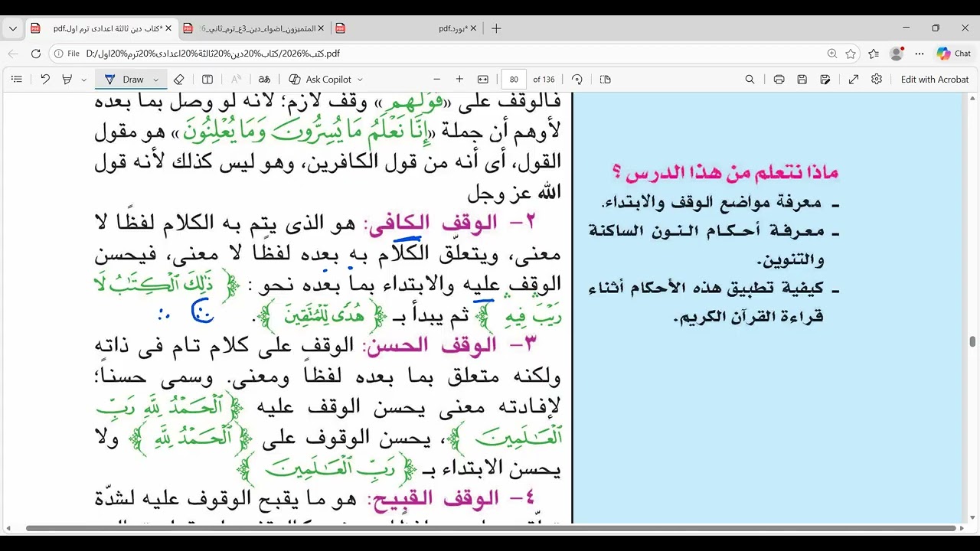The height and width of the screenshot is (551, 980).
Task: Click Edit with Acrobat
Action: point(935,79)
